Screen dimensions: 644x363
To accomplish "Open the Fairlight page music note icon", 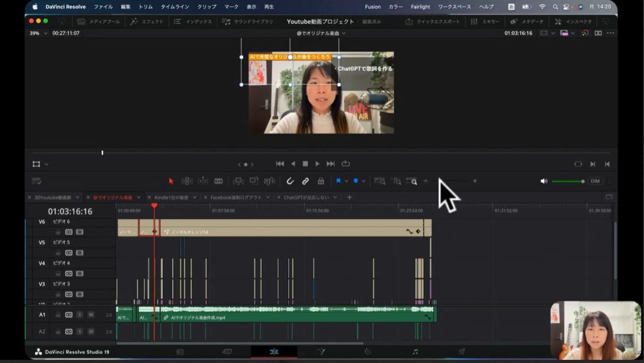I will point(415,352).
